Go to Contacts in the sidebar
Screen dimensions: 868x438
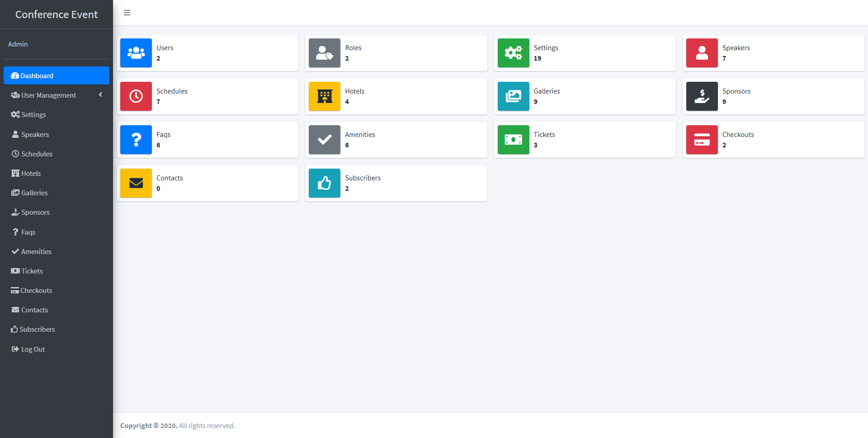click(x=57, y=310)
